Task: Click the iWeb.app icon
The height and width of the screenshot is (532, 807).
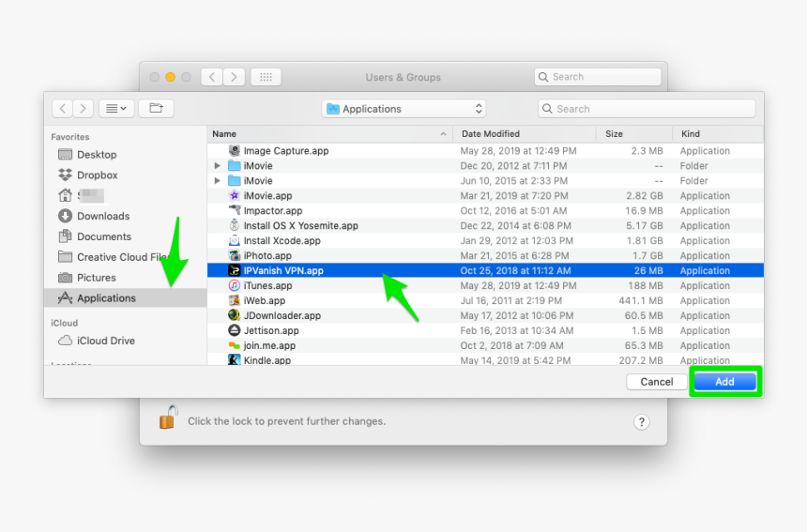Action: (235, 300)
